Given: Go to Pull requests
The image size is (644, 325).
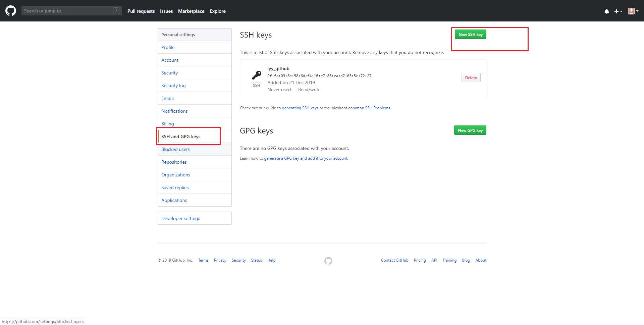Looking at the screenshot, I should (x=141, y=11).
